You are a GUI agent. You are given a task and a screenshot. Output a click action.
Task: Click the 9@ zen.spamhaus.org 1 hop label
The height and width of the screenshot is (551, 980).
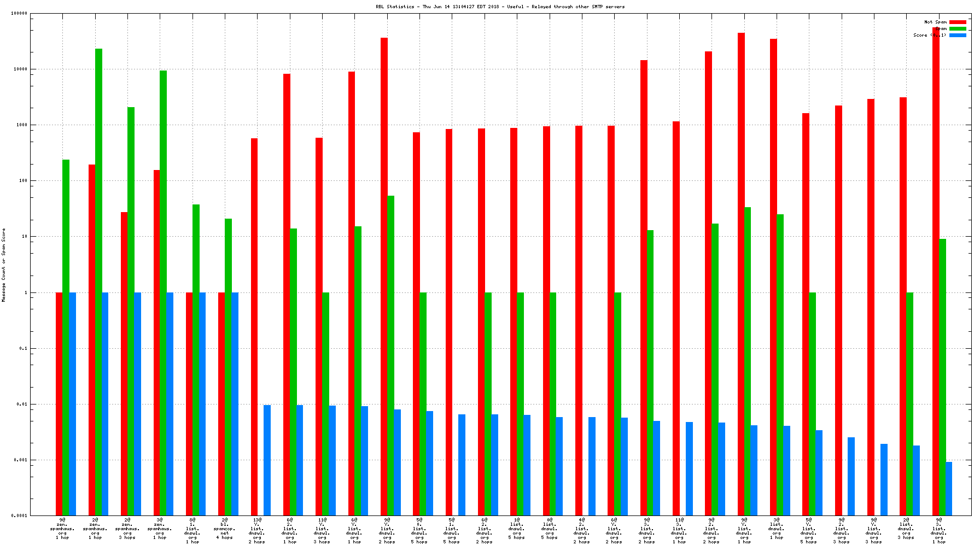[62, 529]
